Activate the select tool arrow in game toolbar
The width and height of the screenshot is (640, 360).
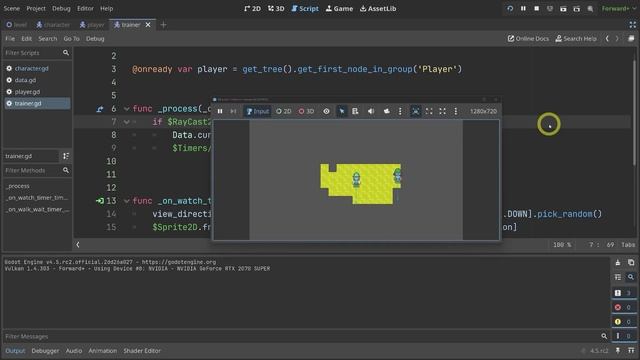pyautogui.click(x=342, y=111)
